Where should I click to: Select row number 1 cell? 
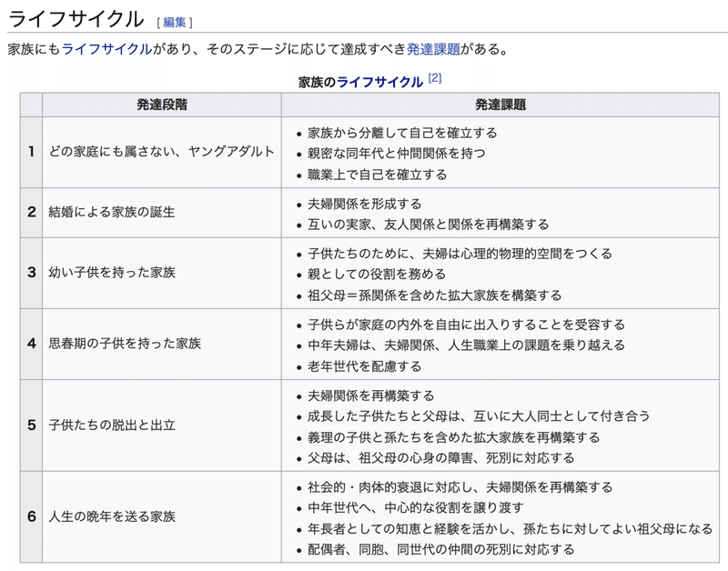pyautogui.click(x=31, y=152)
